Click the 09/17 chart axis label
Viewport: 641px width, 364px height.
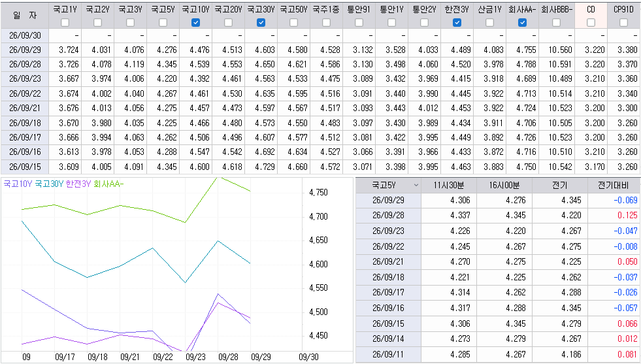point(65,357)
